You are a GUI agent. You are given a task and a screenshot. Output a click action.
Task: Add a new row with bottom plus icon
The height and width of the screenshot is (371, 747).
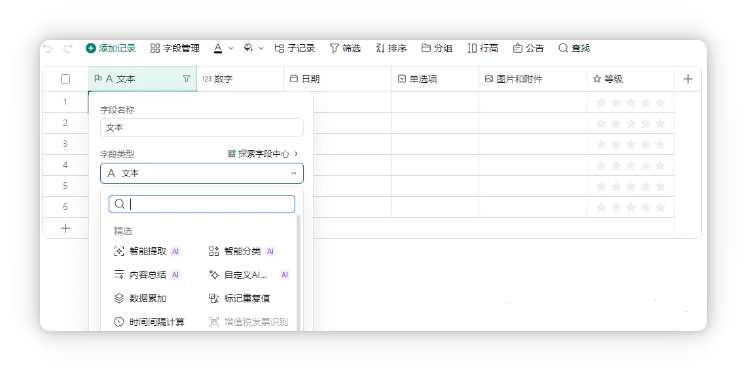(x=66, y=228)
